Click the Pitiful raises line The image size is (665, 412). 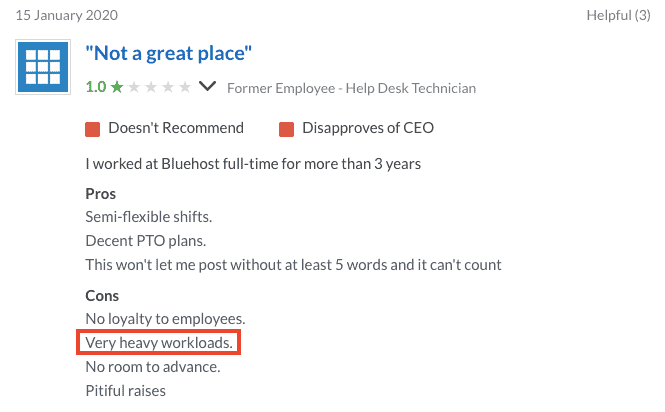pyautogui.click(x=126, y=391)
